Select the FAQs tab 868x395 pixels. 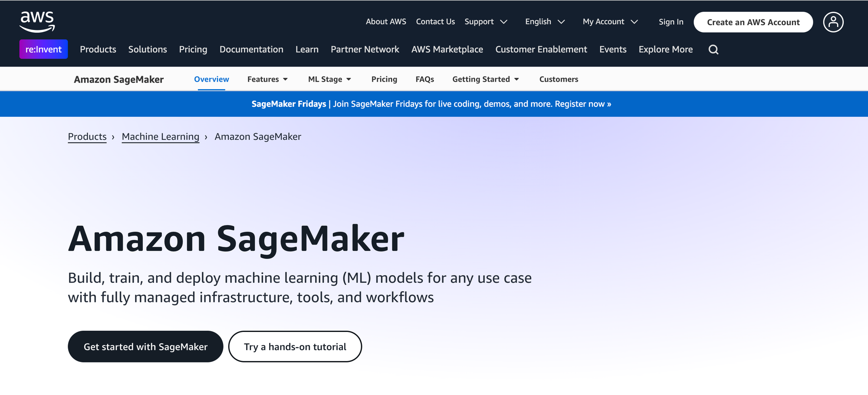click(425, 79)
